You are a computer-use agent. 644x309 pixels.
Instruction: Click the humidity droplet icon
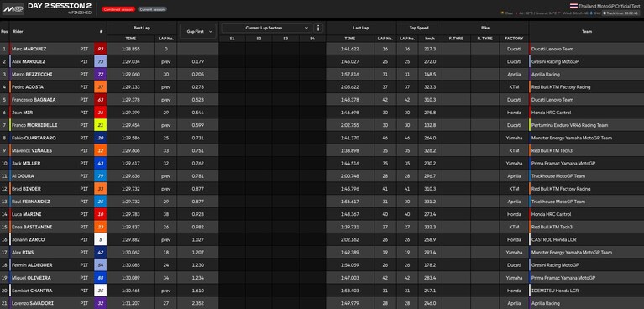591,13
